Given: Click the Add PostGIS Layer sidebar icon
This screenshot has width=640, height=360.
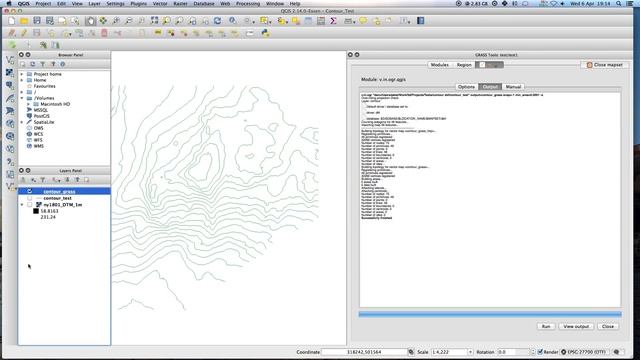Looking at the screenshot, I should (x=10, y=85).
